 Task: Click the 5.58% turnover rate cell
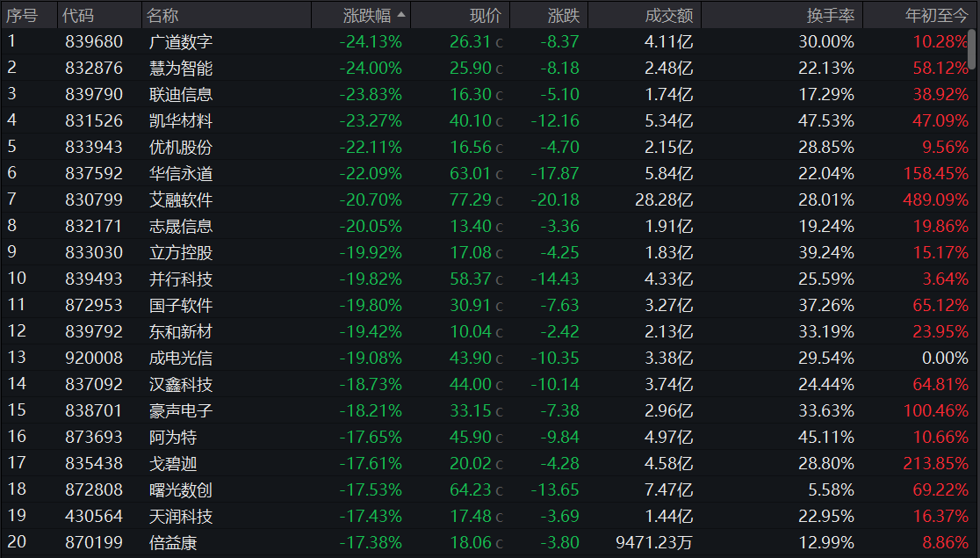[x=832, y=489]
